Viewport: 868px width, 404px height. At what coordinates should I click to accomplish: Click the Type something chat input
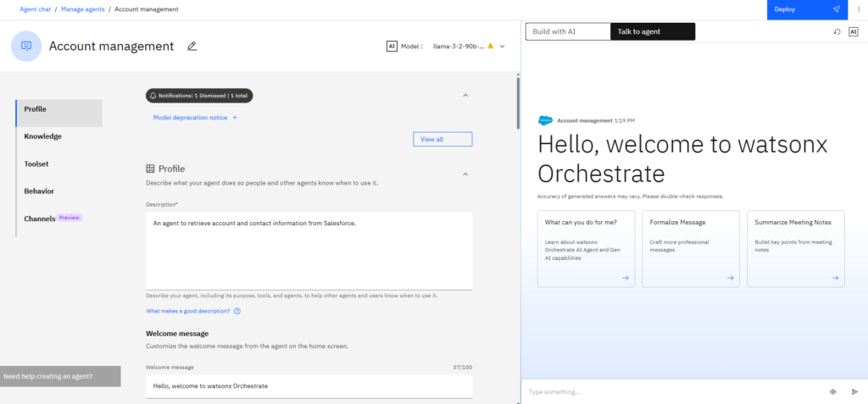click(x=670, y=391)
